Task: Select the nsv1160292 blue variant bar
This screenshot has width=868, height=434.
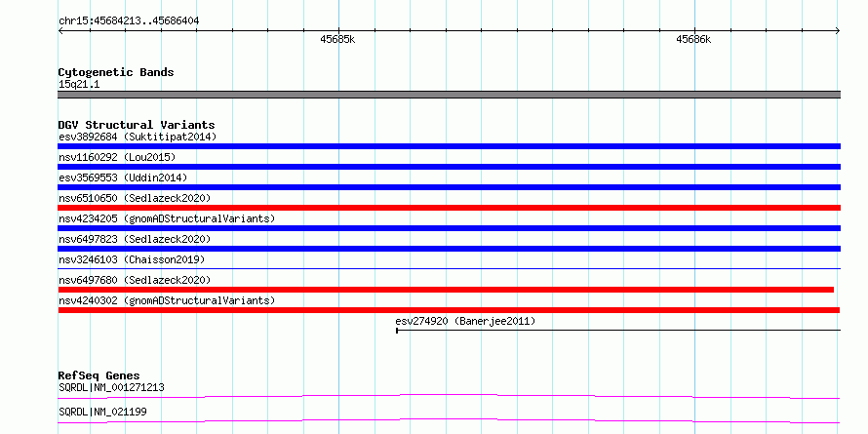Action: (449, 167)
